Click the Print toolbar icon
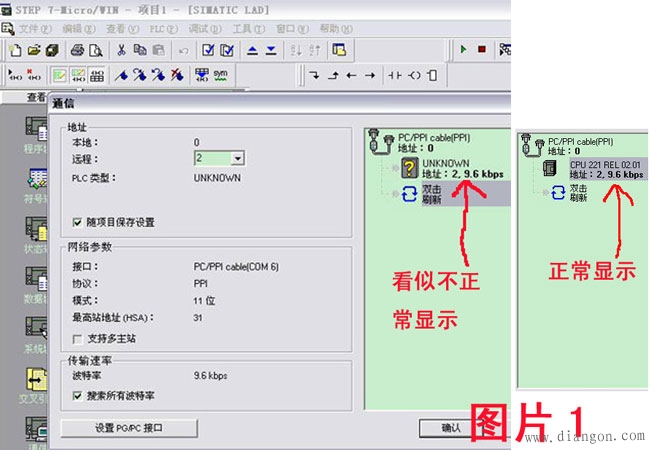This screenshot has height=450, width=650. tap(77, 49)
